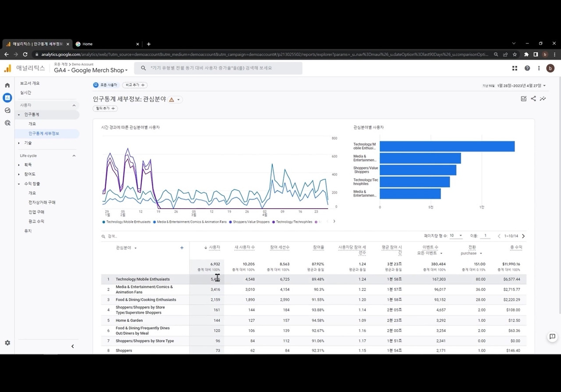561x392 pixels.
Task: Open the Chrome profile avatar
Action: (x=545, y=54)
